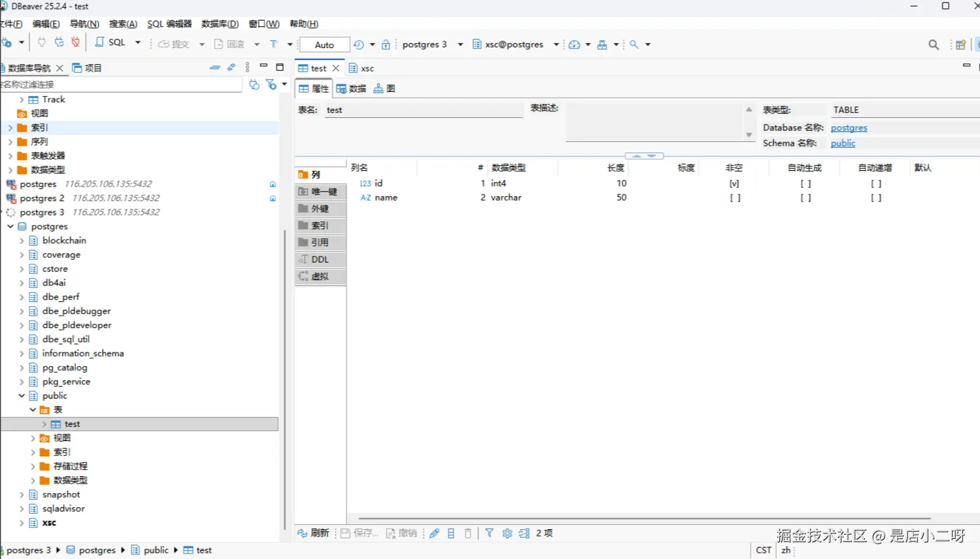Image resolution: width=980 pixels, height=559 pixels.
Task: Toggle the Not Null checkbox for the id column
Action: [735, 183]
